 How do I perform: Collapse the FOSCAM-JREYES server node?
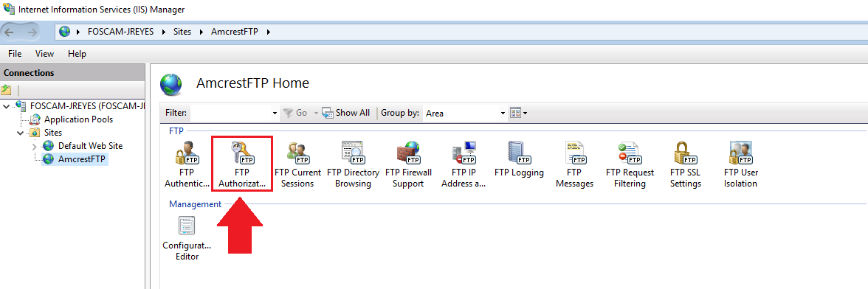(x=6, y=106)
